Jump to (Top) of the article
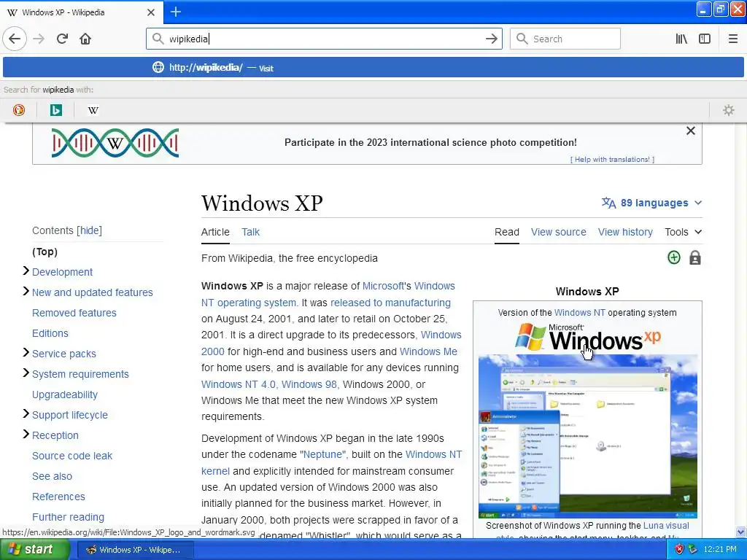This screenshot has height=560, width=747. click(x=44, y=252)
